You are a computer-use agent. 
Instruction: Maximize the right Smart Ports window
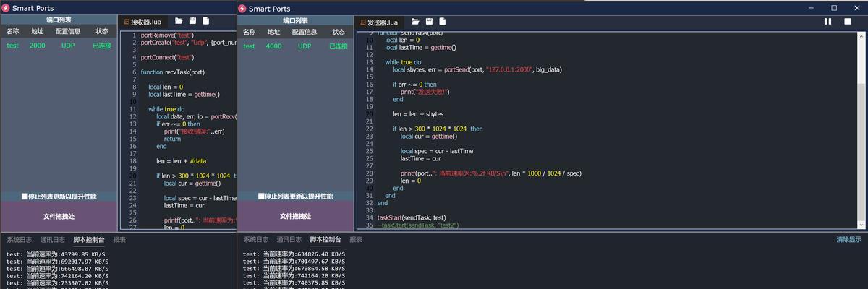pyautogui.click(x=834, y=8)
